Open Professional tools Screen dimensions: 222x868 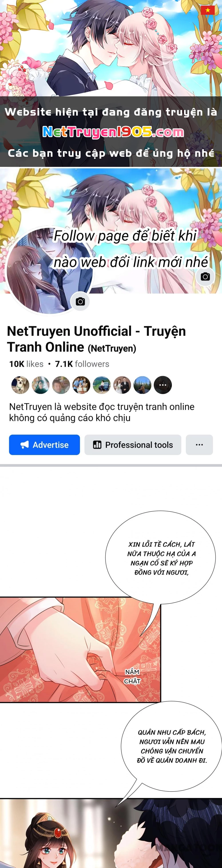tap(133, 445)
